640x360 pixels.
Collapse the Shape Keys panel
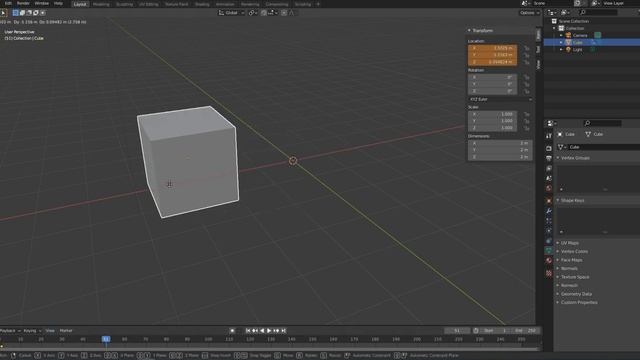click(558, 200)
